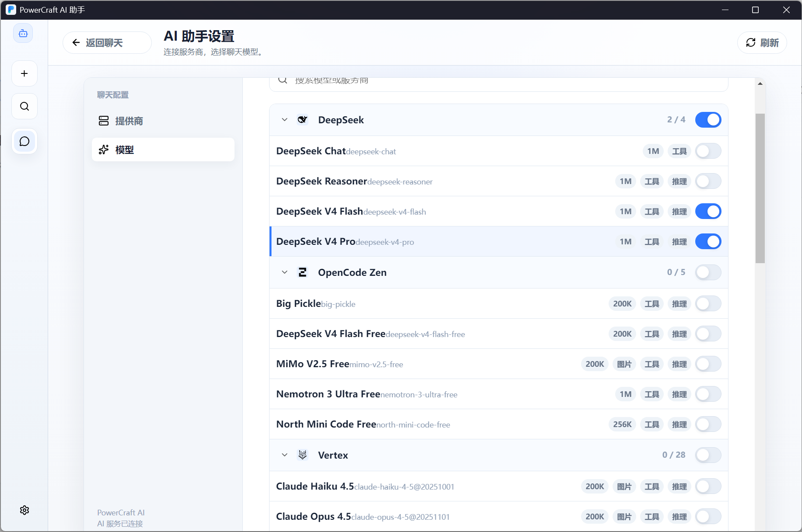
Task: Open search from left sidebar magnifier
Action: 25,106
